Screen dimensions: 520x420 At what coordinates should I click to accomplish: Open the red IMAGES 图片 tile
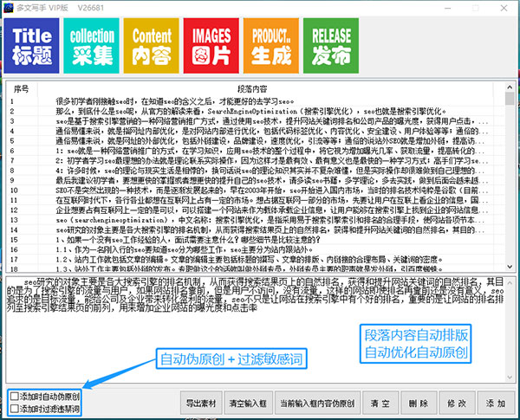[x=211, y=46]
